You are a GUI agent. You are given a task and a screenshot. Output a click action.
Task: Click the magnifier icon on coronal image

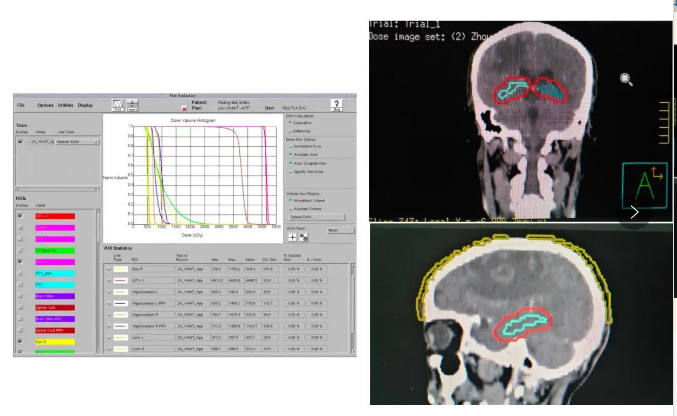coord(626,79)
